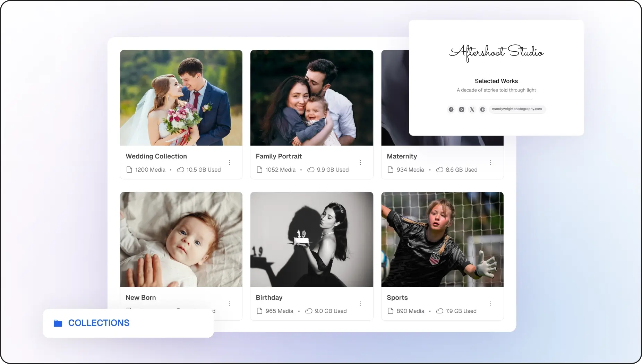The image size is (642, 364).
Task: Click cloud icon beside 7.9 GB Used
Action: tap(440, 311)
